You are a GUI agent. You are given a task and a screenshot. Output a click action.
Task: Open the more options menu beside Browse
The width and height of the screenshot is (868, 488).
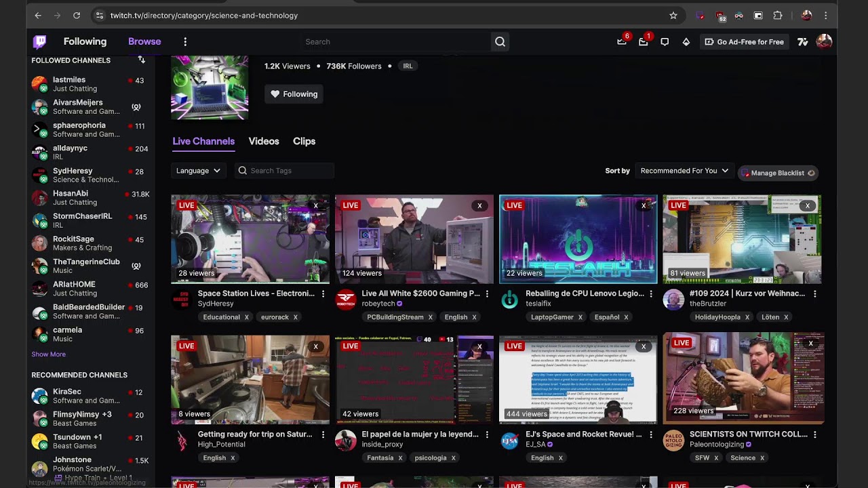point(185,42)
